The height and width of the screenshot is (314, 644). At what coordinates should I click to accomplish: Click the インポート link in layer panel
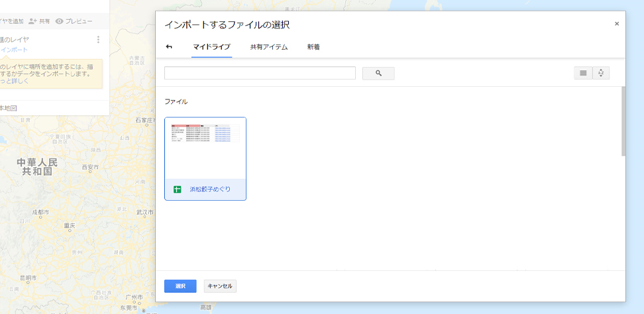[15, 50]
